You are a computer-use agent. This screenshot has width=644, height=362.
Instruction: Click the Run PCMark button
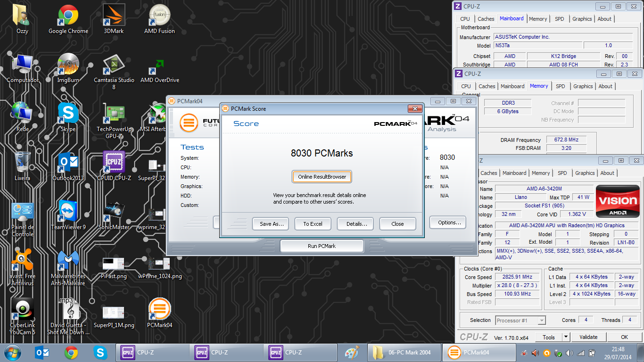322,246
